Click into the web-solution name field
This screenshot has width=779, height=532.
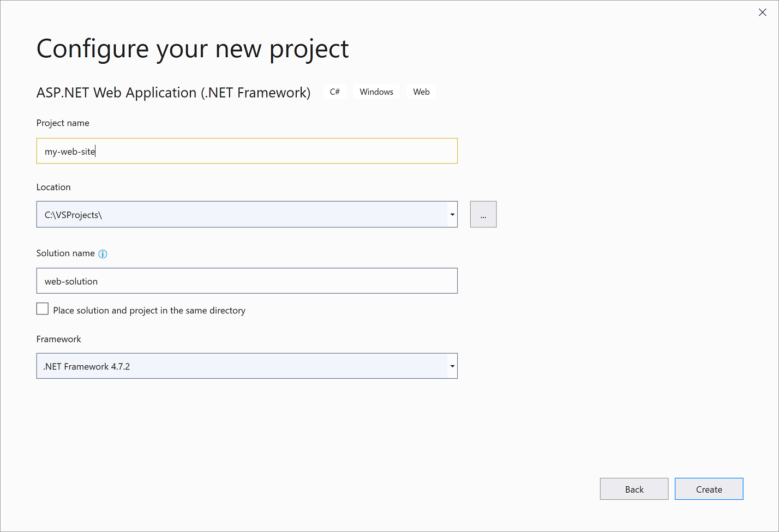pos(247,281)
